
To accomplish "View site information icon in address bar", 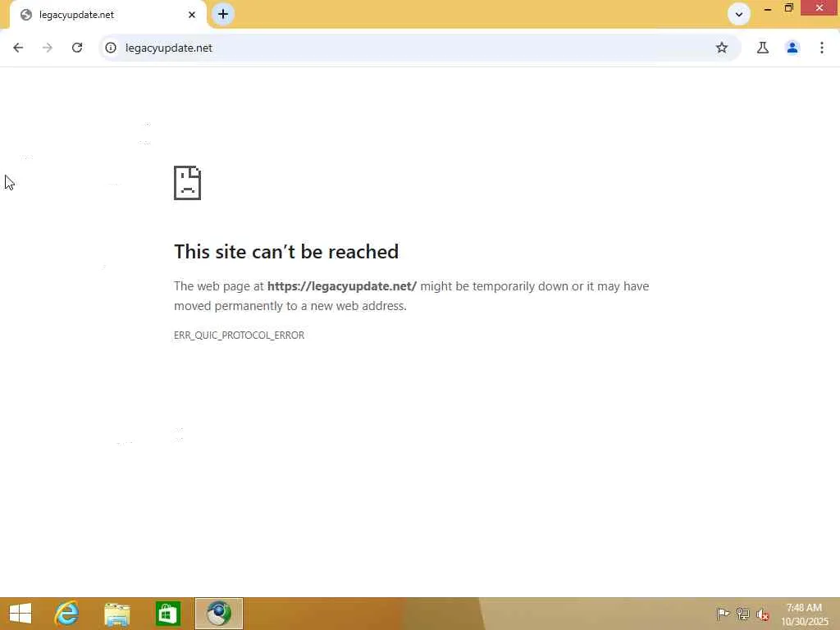I will pos(111,48).
